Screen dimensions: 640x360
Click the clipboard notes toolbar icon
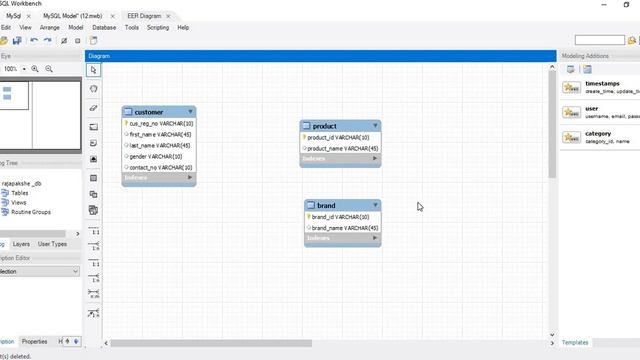[x=93, y=40]
